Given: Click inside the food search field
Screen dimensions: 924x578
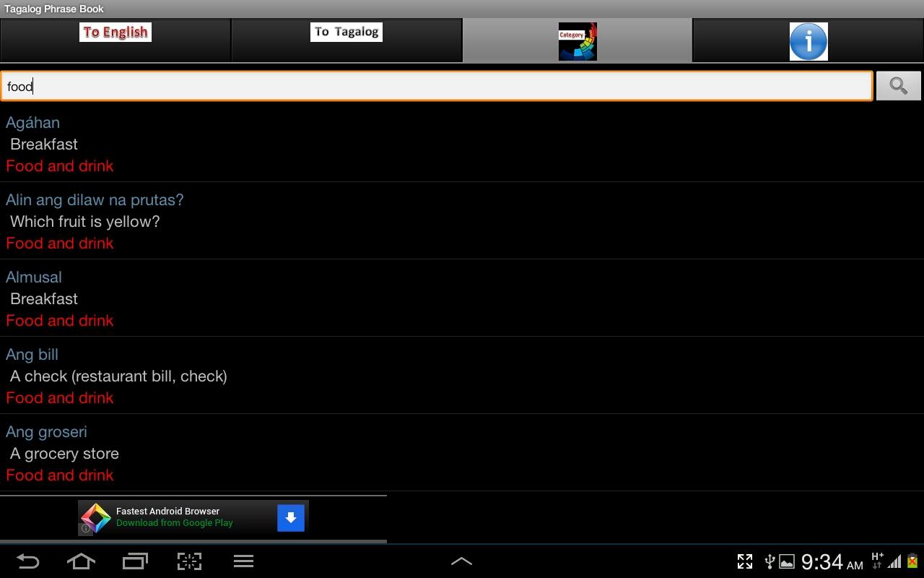Looking at the screenshot, I should click(437, 86).
